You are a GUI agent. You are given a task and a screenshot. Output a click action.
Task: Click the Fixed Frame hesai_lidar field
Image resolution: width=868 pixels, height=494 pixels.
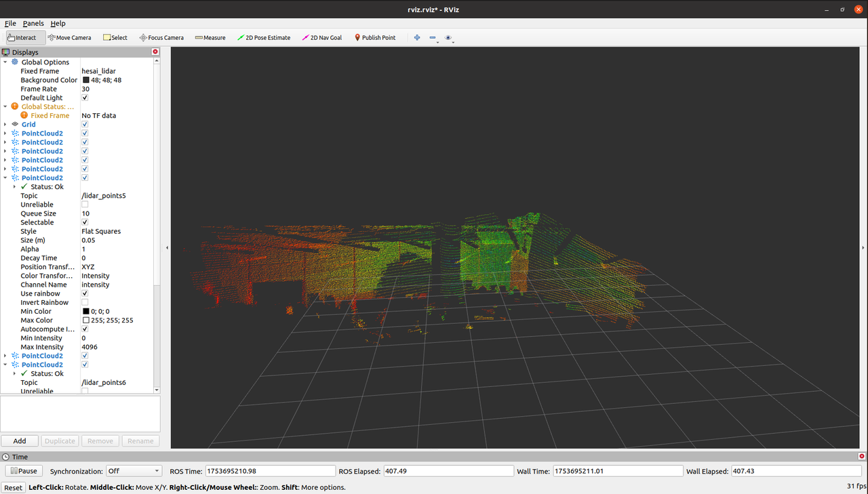pos(99,71)
